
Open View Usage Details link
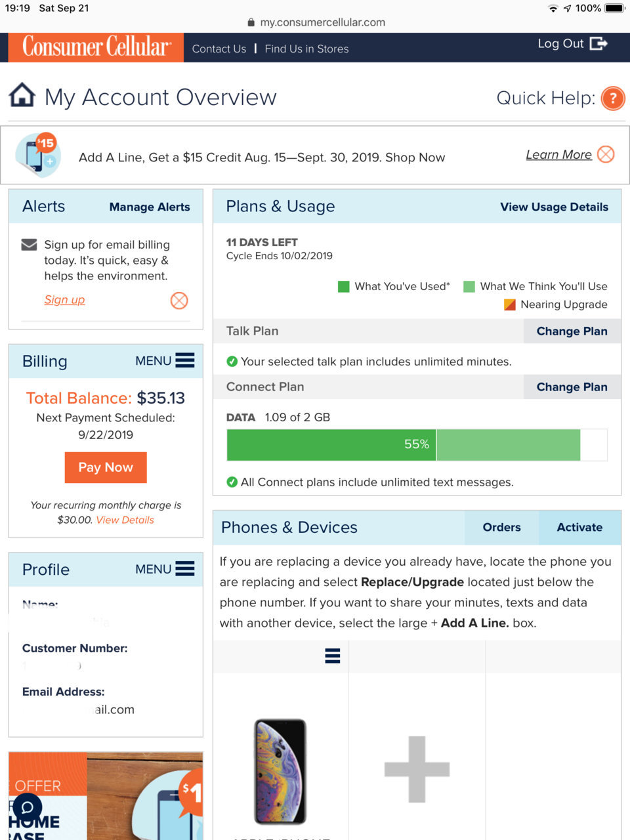coord(554,207)
